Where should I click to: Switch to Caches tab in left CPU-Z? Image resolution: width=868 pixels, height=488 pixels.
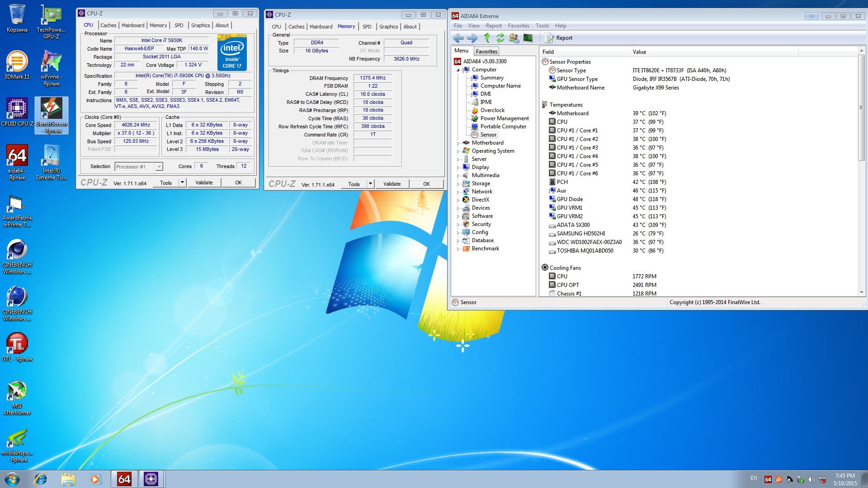(x=108, y=25)
